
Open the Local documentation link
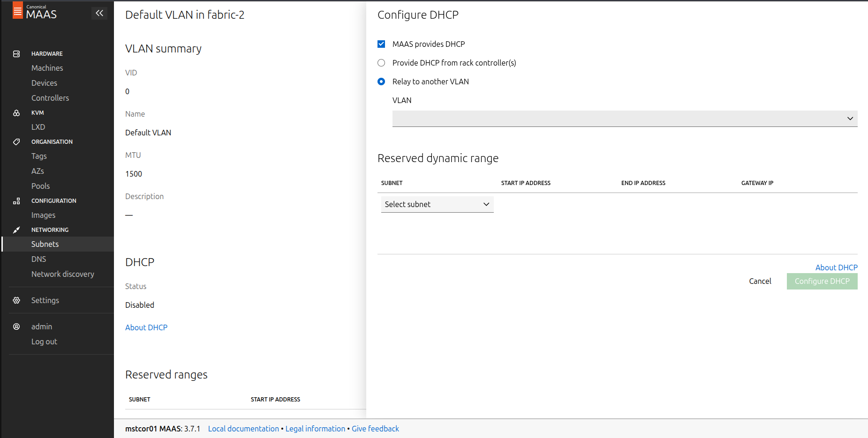[x=243, y=429]
